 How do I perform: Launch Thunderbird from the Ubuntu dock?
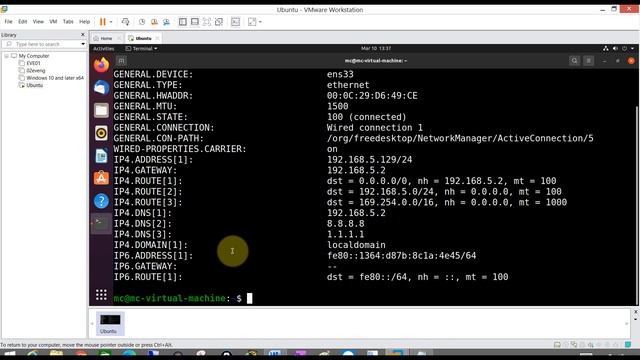(101, 87)
